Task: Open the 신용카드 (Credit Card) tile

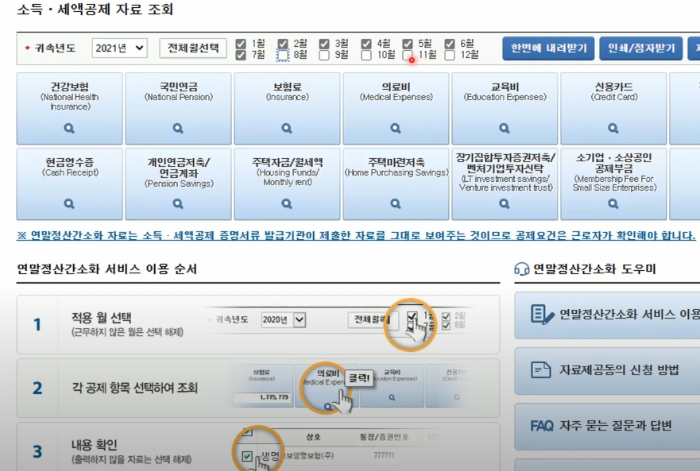Action: 613,108
